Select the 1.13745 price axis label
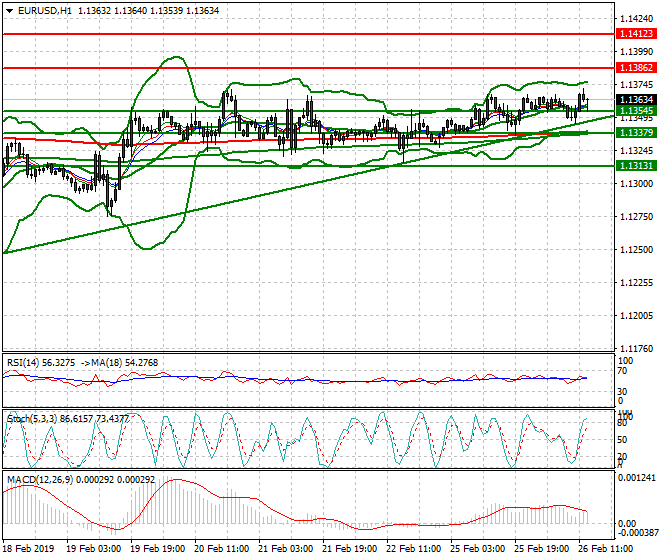660x560 pixels. point(637,85)
